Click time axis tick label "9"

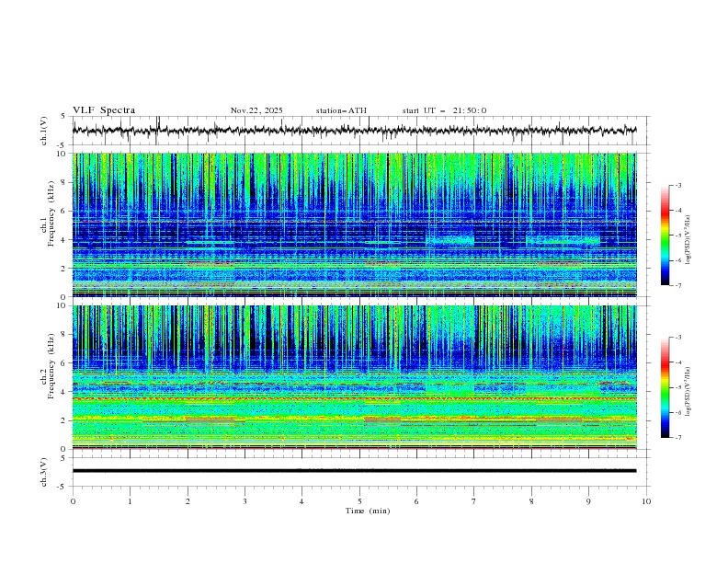coord(588,501)
